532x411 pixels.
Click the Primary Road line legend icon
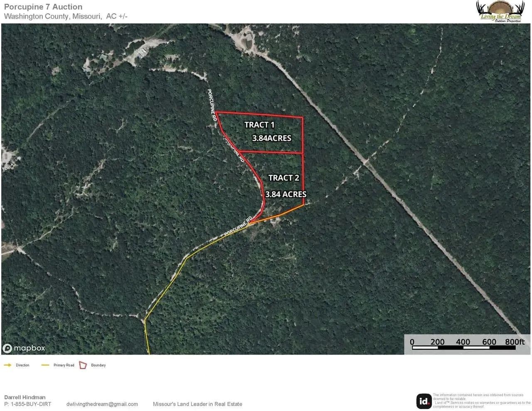point(45,365)
